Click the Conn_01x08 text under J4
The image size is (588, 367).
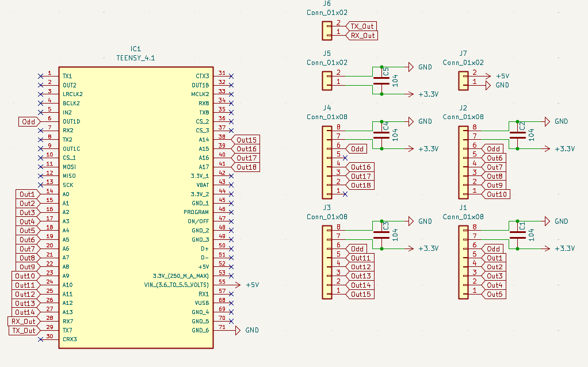click(327, 117)
